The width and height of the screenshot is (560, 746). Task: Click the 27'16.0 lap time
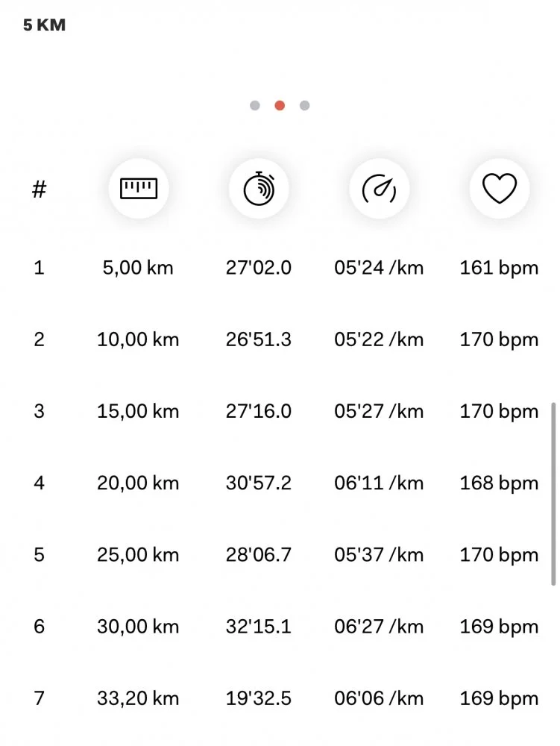[259, 412]
